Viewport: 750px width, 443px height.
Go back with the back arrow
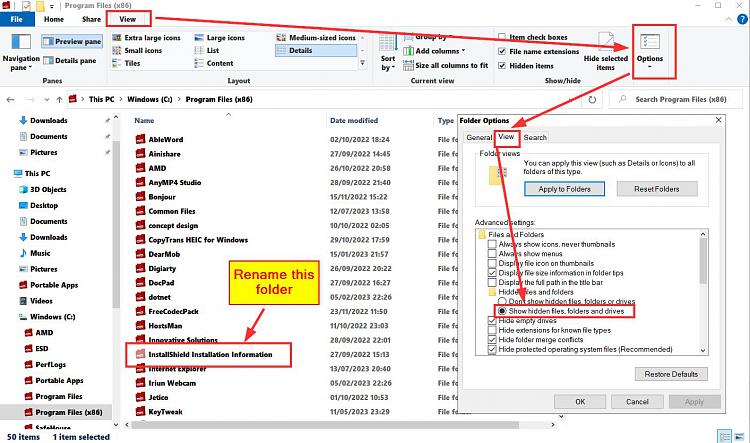click(11, 100)
